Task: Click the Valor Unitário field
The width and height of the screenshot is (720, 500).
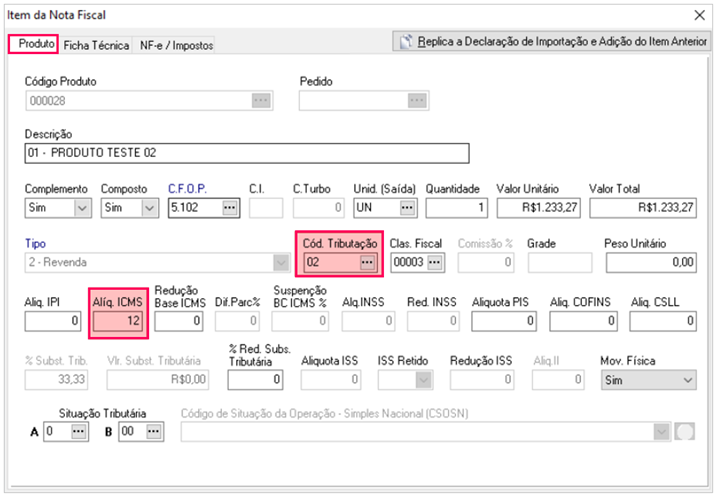Action: (x=539, y=207)
